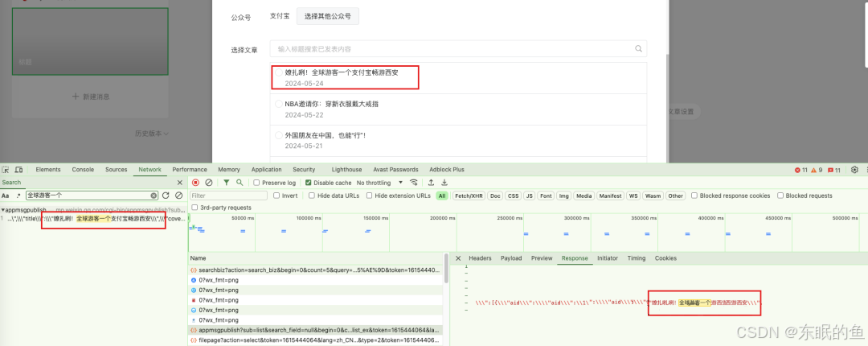Toggle regular expression search option

point(18,196)
